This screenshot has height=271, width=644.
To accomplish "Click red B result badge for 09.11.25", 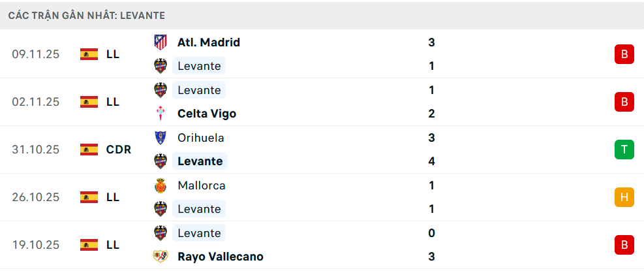I will pyautogui.click(x=624, y=54).
